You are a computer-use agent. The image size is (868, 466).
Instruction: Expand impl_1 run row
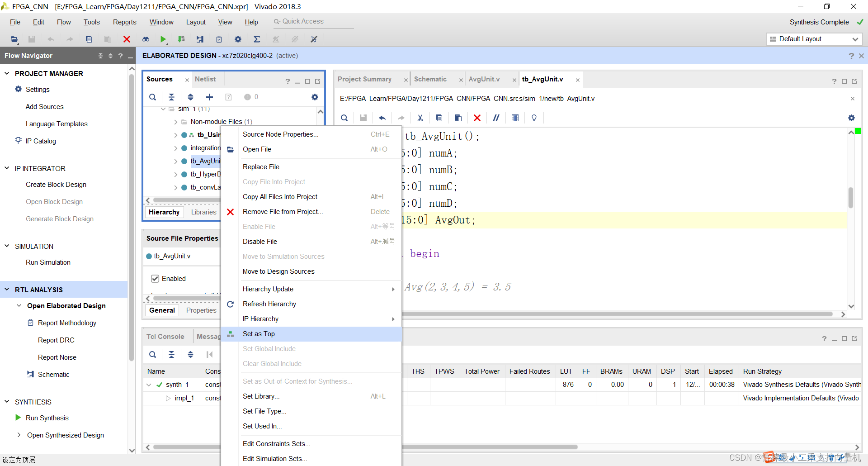coord(168,398)
